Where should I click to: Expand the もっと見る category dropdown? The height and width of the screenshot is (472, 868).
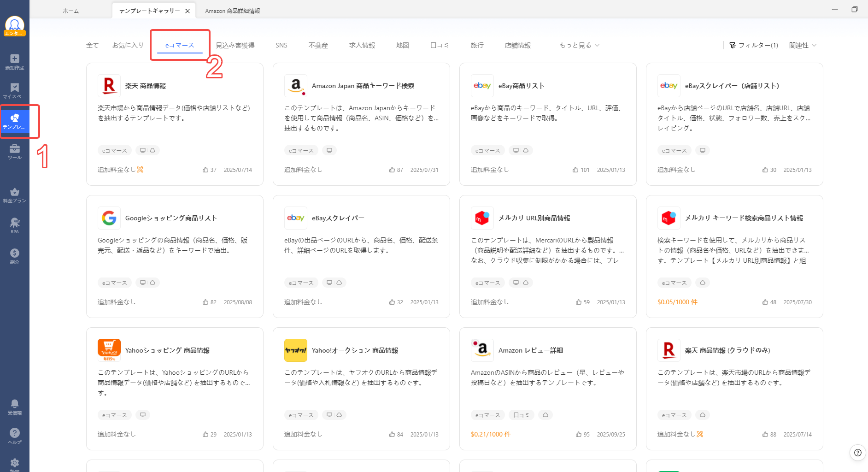tap(579, 45)
